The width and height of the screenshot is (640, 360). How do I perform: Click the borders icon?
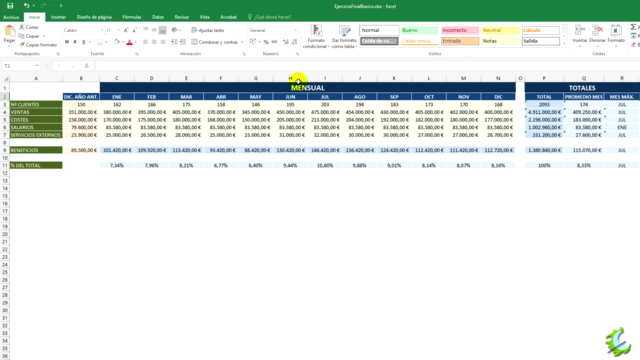click(x=100, y=42)
